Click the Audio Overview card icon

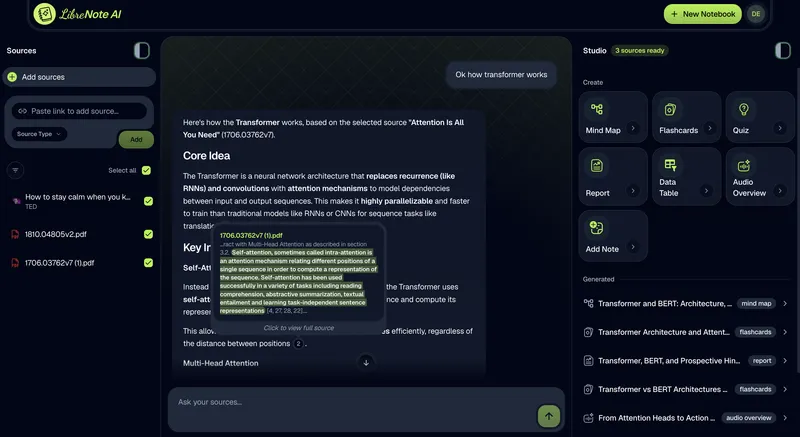tap(743, 165)
